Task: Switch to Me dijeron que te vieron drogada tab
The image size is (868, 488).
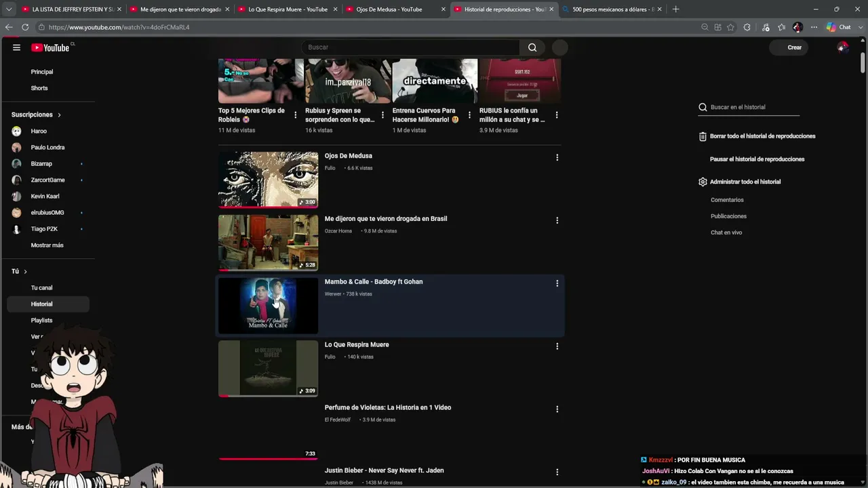Action: tap(179, 9)
